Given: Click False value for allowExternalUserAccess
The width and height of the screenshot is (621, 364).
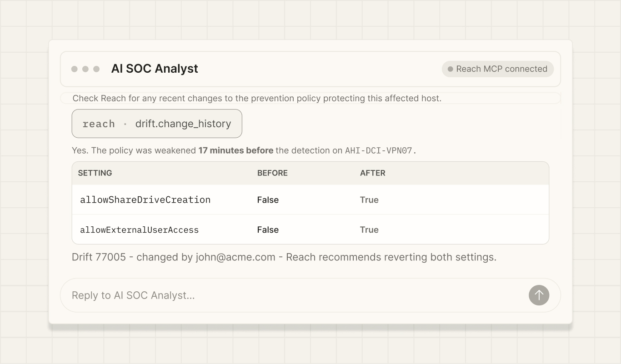Looking at the screenshot, I should coord(268,230).
